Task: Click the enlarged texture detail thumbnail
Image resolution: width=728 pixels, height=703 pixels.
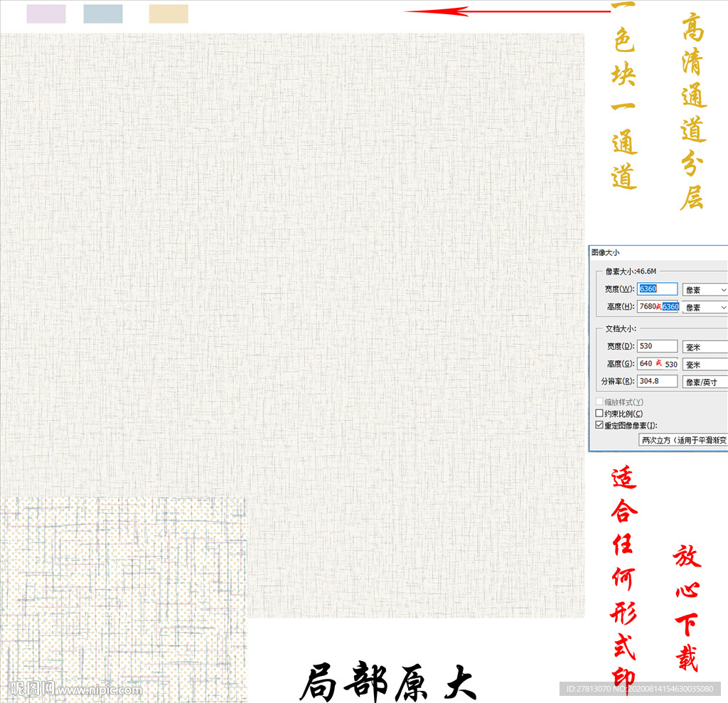Action: (x=124, y=599)
